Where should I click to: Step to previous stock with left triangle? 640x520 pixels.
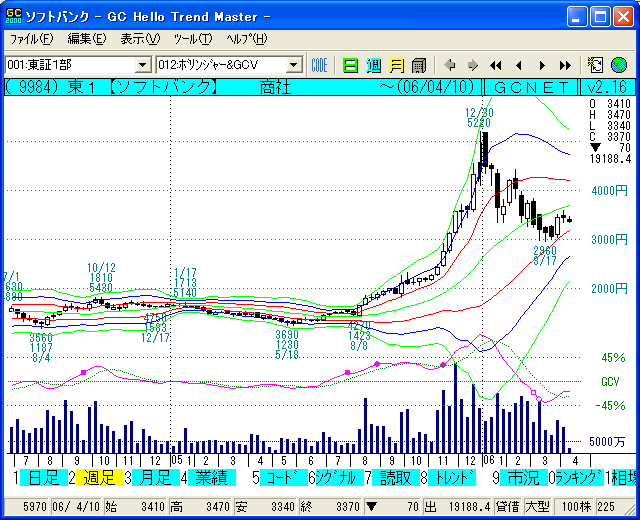519,65
